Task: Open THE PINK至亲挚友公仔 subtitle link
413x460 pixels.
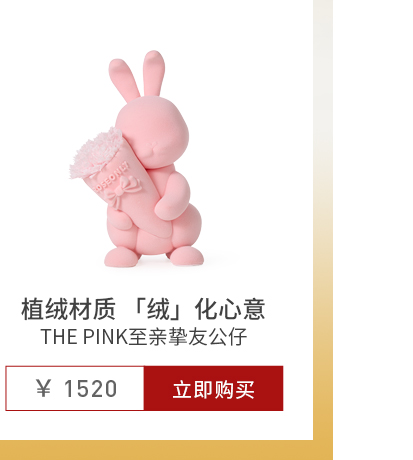Action: 144,337
